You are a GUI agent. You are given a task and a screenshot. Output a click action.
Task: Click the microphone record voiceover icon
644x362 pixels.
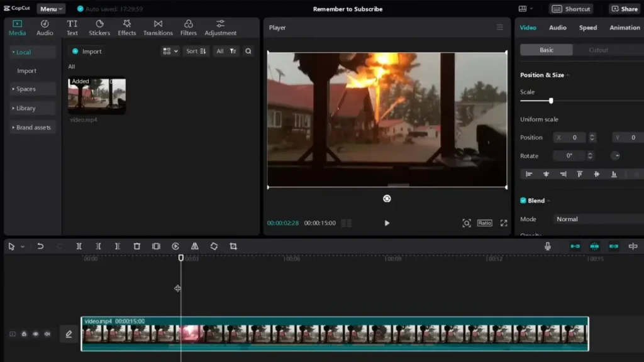[x=548, y=246]
